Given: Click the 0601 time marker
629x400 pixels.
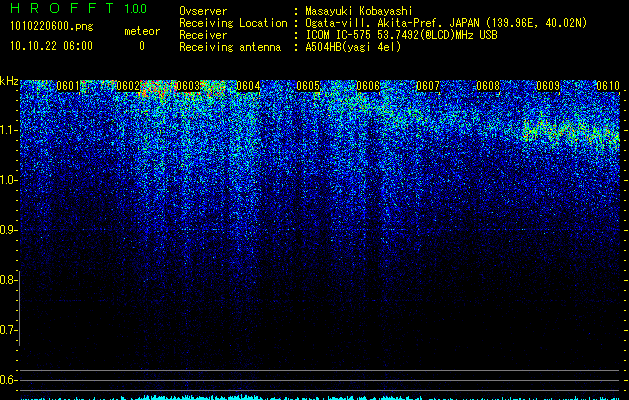Looking at the screenshot, I should click(68, 86).
